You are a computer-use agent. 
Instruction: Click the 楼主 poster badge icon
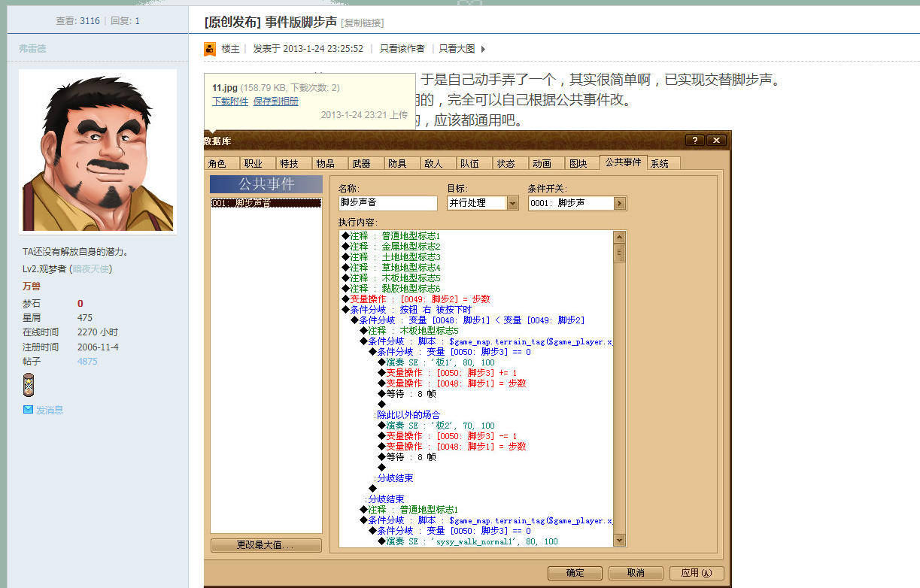coord(210,49)
